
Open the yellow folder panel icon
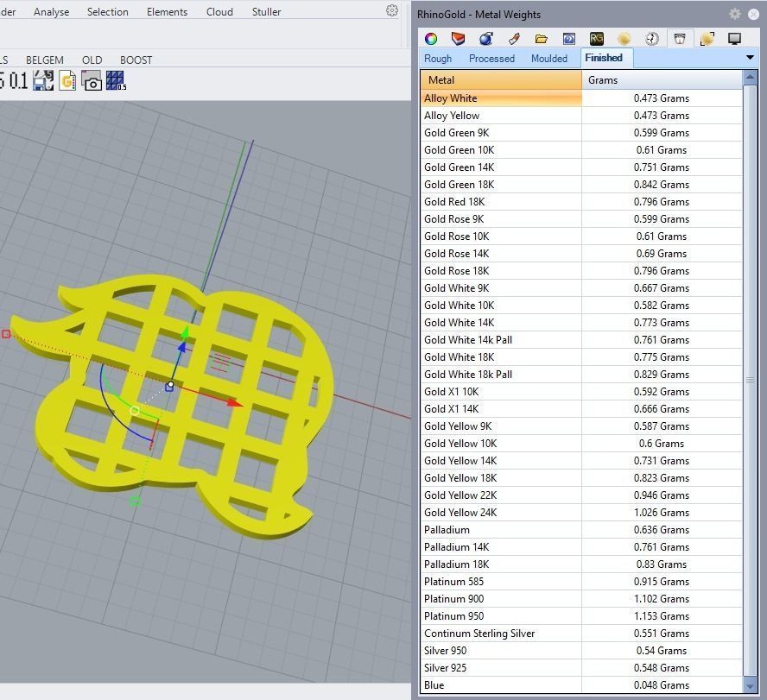[541, 39]
